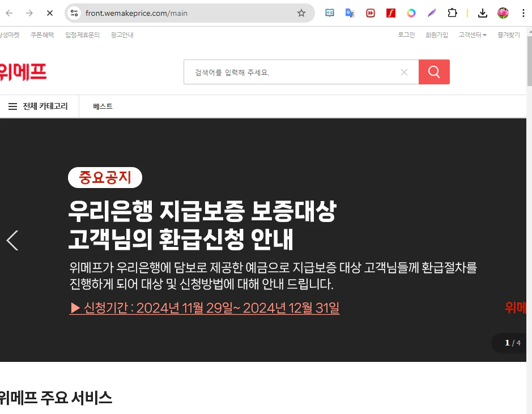The width and height of the screenshot is (532, 414).
Task: Open the Chrome three-dot menu
Action: (523, 13)
